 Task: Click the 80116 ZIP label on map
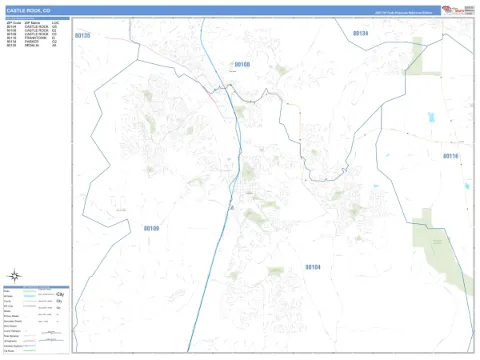pos(450,156)
